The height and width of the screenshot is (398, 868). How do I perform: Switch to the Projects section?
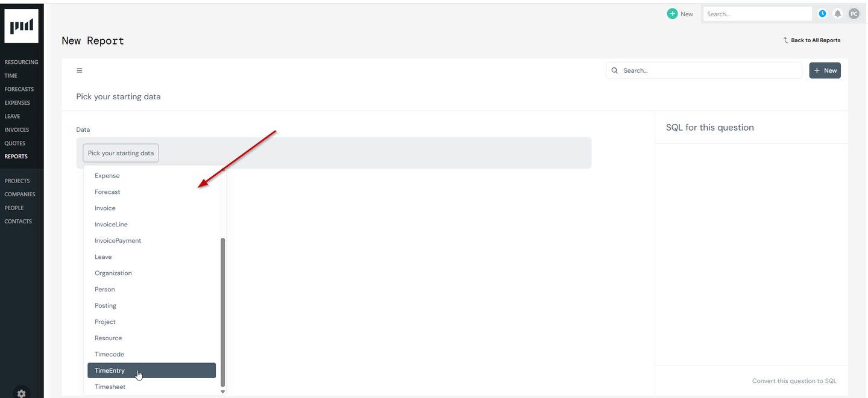click(17, 181)
